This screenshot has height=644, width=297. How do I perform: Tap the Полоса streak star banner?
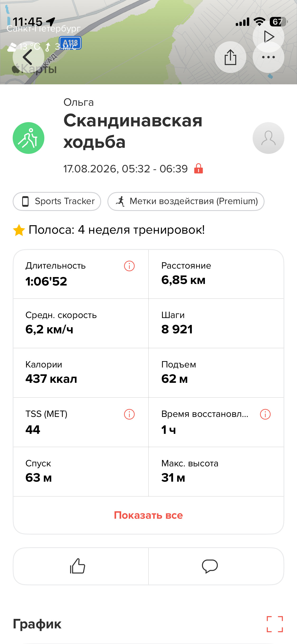109,230
